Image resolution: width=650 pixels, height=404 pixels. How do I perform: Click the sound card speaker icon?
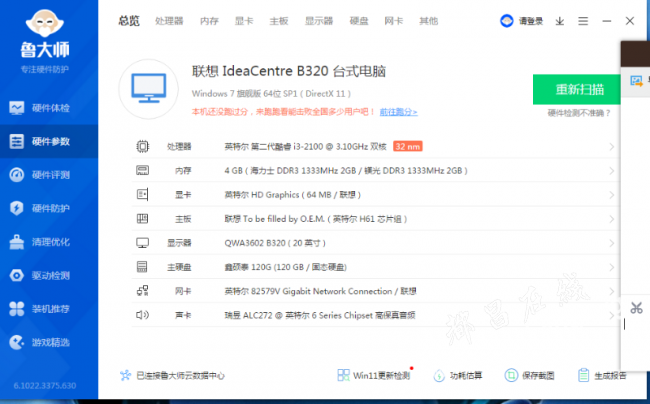(x=142, y=315)
